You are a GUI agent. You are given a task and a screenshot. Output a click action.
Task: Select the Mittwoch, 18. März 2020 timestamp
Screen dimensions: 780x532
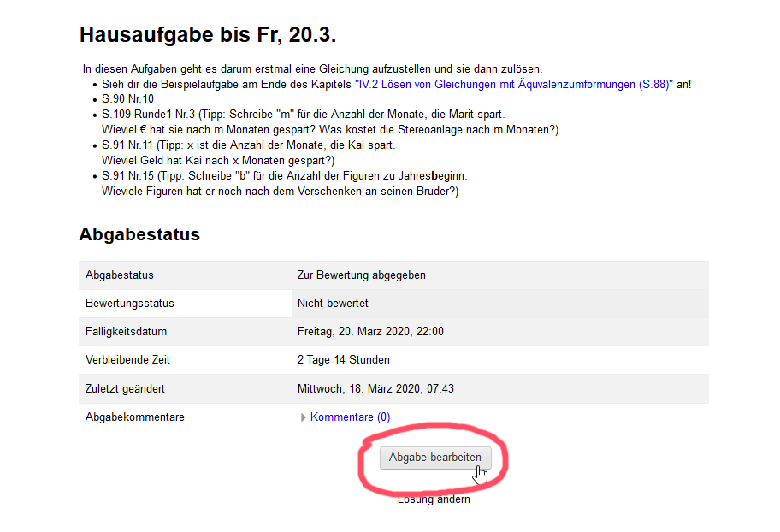click(x=375, y=388)
